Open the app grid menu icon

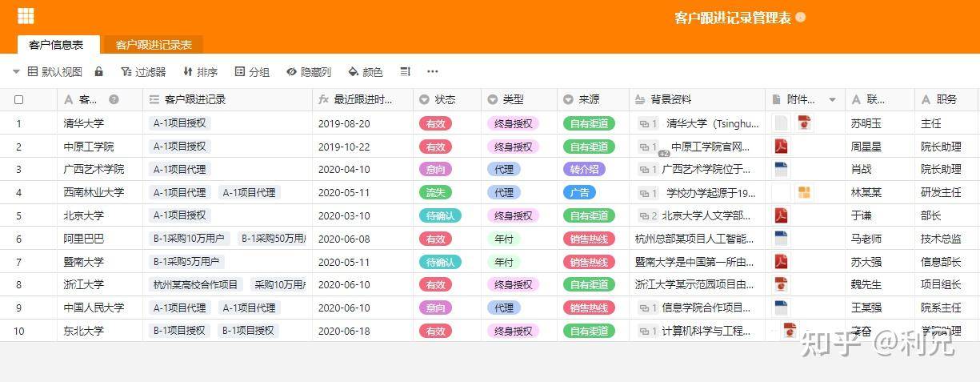(x=26, y=16)
